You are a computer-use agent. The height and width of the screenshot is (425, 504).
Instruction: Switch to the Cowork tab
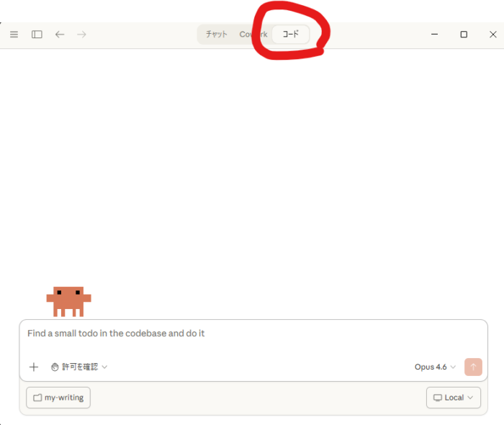pyautogui.click(x=253, y=35)
